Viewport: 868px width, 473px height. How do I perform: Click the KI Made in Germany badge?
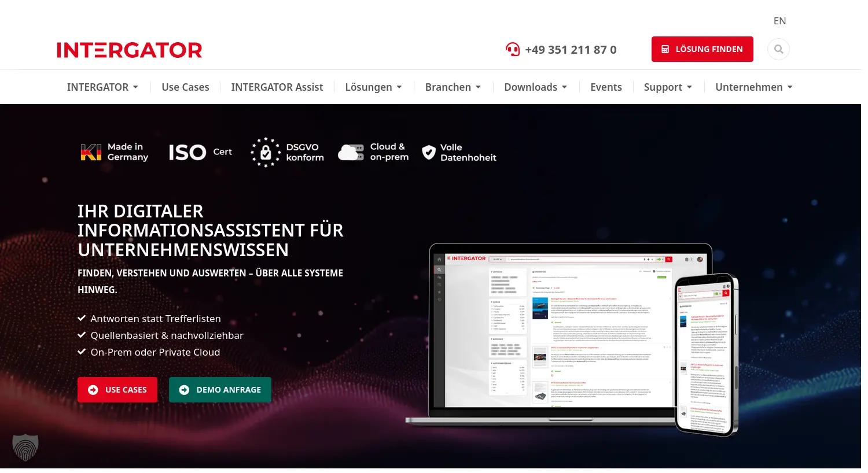click(x=114, y=152)
